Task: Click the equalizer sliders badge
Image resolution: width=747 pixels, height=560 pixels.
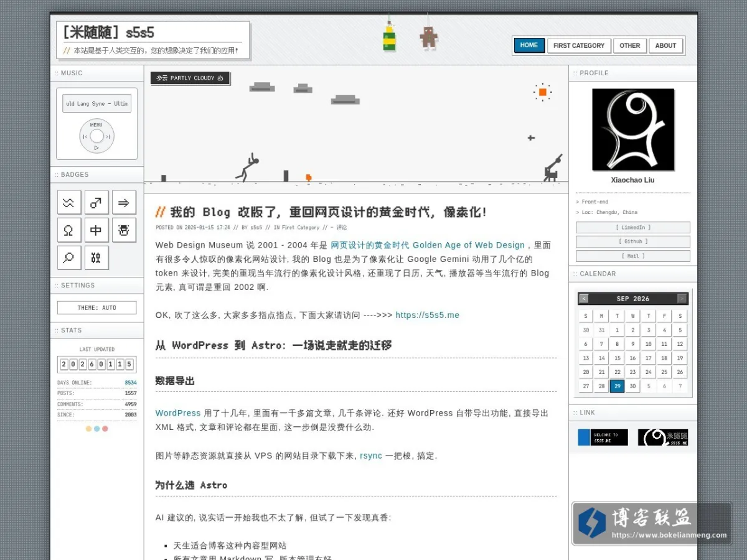Action: pyautogui.click(x=96, y=258)
